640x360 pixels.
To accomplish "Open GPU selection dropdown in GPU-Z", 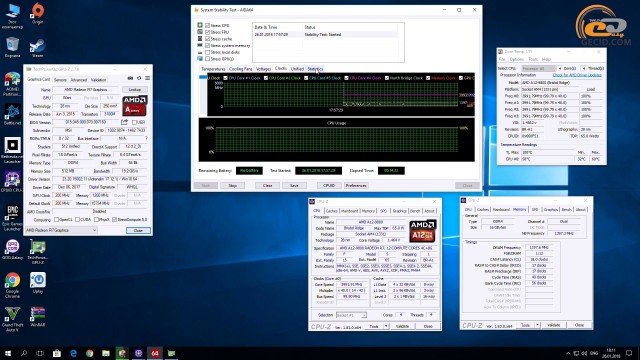I will pyautogui.click(x=61, y=230).
